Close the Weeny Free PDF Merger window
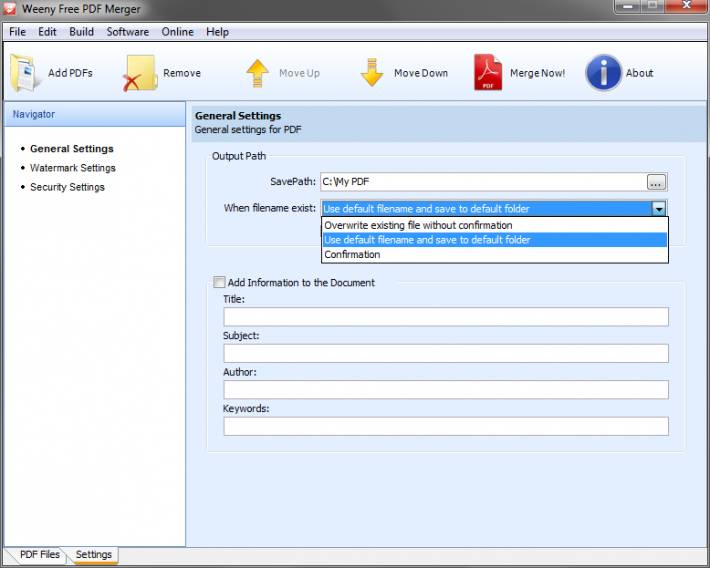Image resolution: width=710 pixels, height=568 pixels. click(686, 6)
